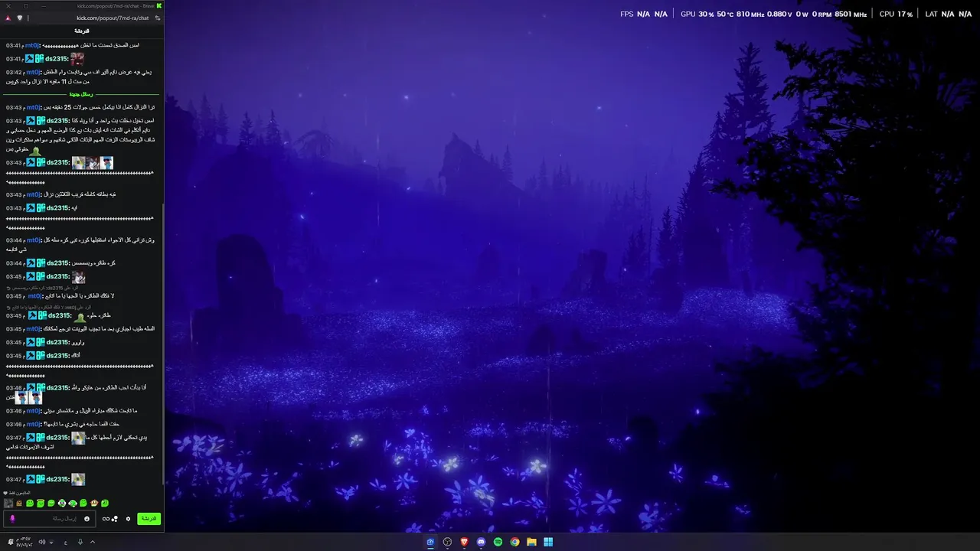Expand hidden system tray icons chevron

93,542
